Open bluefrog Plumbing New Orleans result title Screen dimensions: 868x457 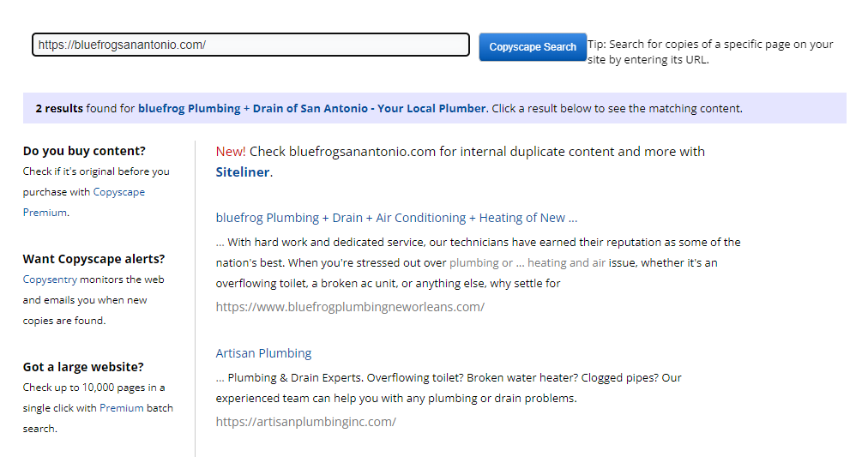click(396, 218)
